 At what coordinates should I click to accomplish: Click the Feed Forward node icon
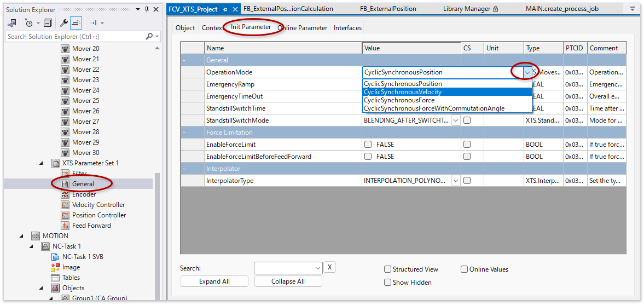tap(65, 226)
